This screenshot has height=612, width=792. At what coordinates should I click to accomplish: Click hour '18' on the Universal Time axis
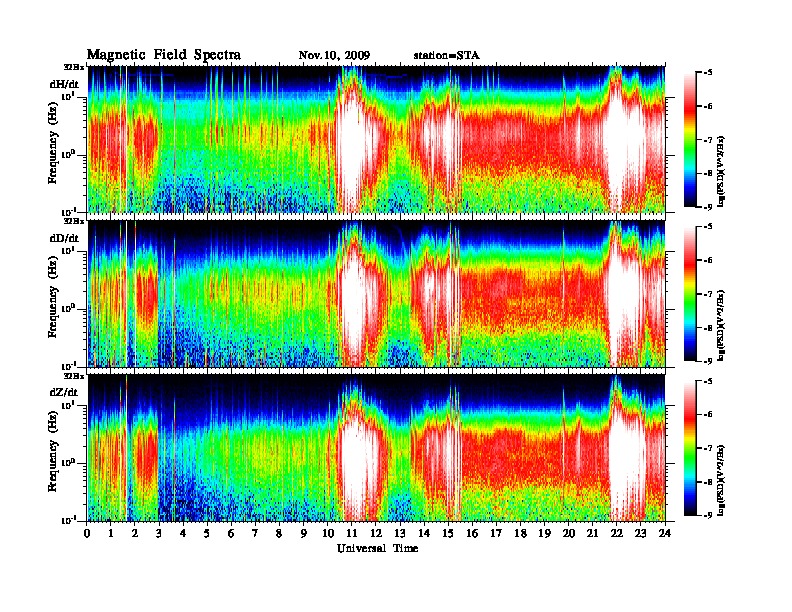(x=520, y=534)
